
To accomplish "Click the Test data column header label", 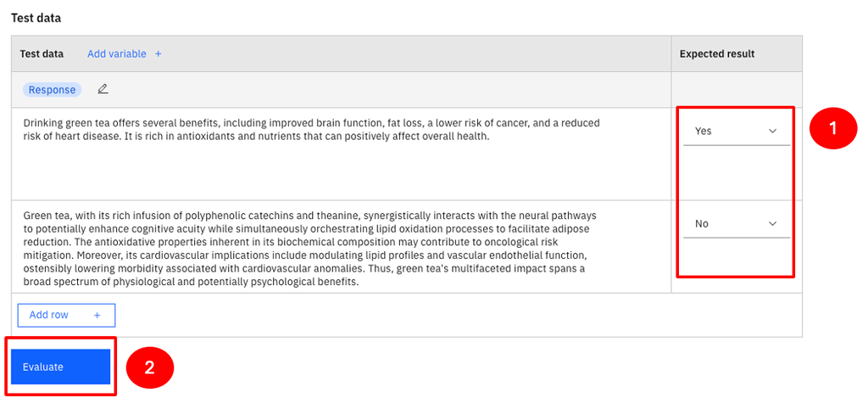I will tap(42, 54).
